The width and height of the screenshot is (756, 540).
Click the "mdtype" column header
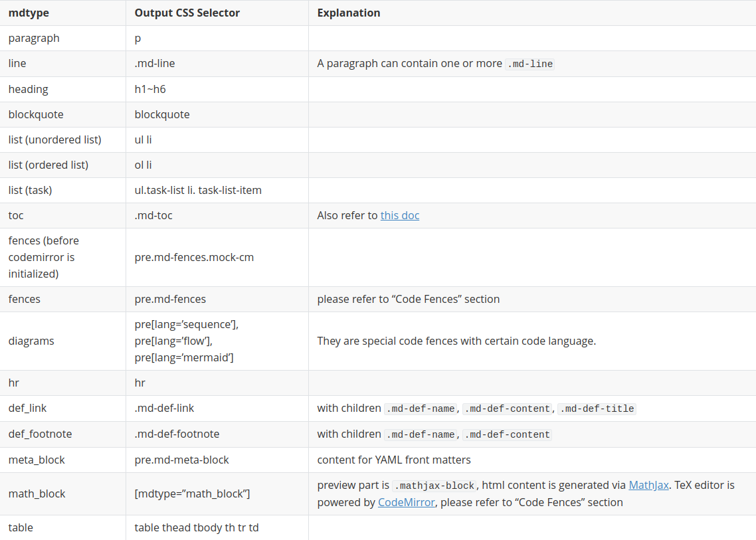29,13
